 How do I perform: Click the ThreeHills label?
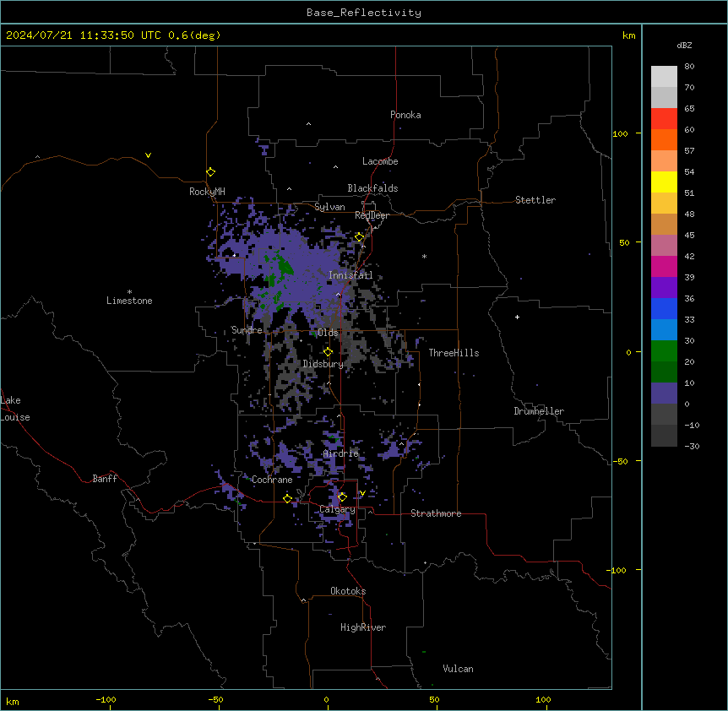[454, 353]
